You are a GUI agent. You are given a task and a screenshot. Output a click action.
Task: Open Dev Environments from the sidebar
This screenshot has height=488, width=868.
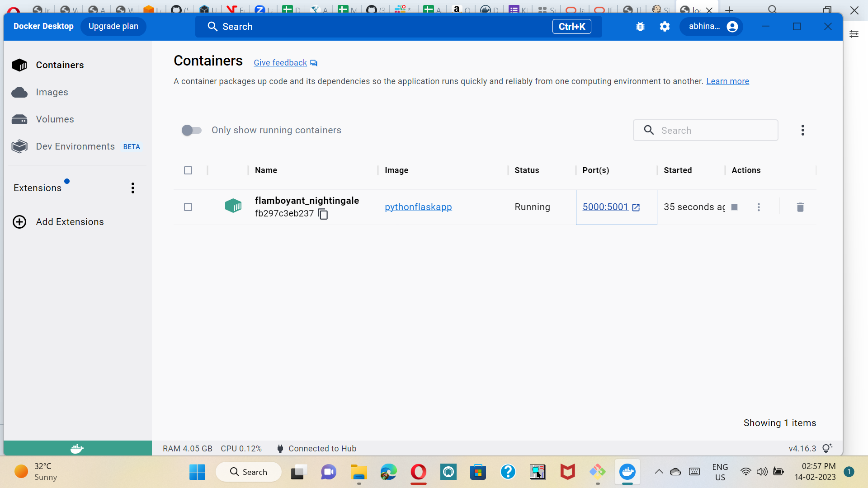click(75, 146)
